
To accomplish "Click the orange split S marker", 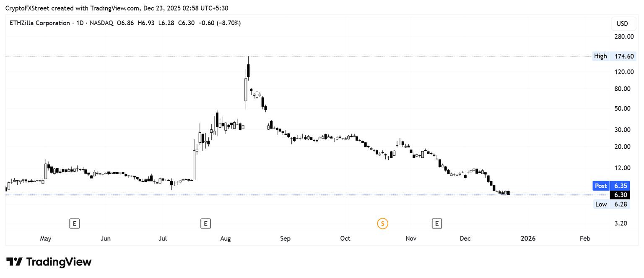I will 382,223.
